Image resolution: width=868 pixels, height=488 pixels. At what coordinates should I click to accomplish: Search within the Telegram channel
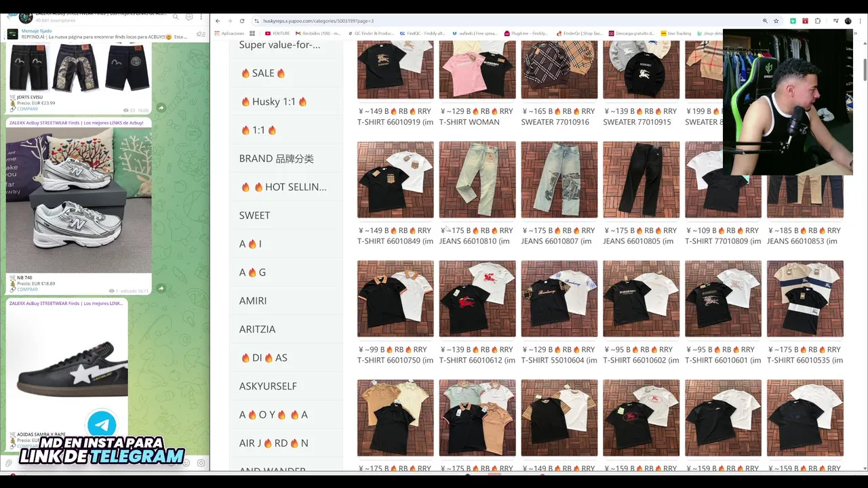point(176,17)
